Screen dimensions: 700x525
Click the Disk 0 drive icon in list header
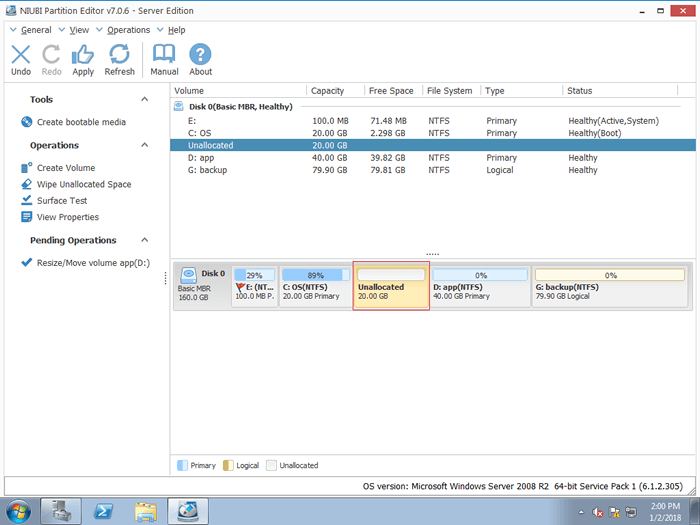[x=179, y=106]
